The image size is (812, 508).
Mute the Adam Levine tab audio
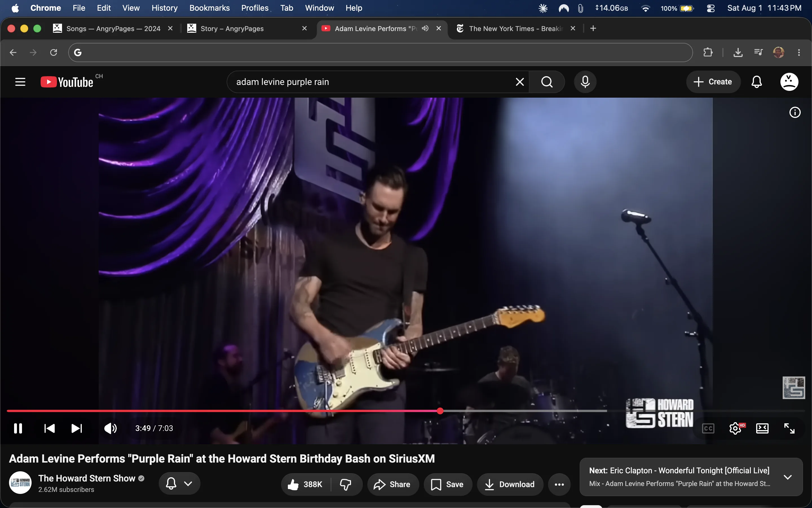point(425,28)
